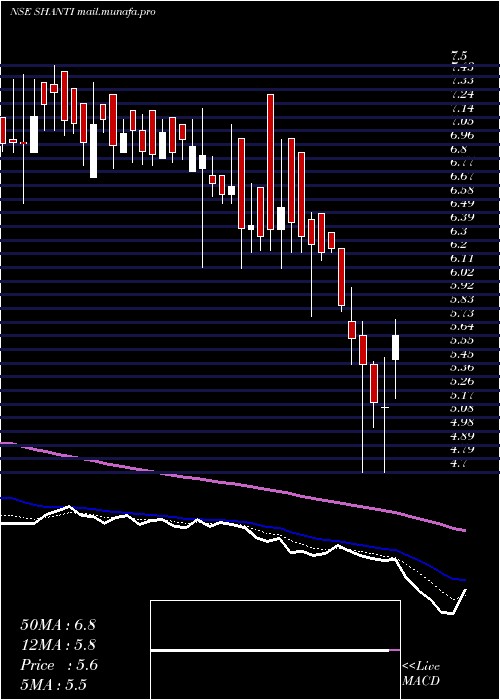Click the 4.7 price axis label

[459, 463]
